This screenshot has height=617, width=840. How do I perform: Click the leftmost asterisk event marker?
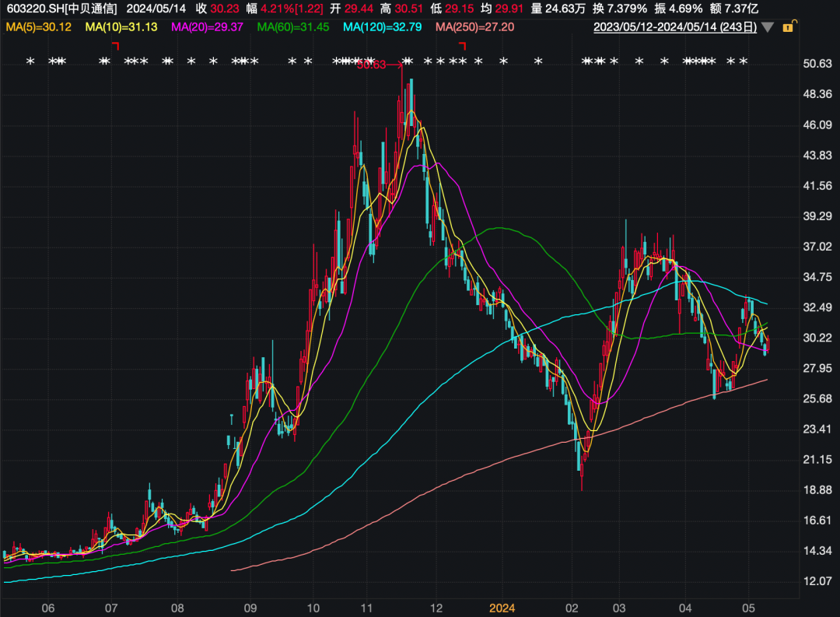[30, 61]
